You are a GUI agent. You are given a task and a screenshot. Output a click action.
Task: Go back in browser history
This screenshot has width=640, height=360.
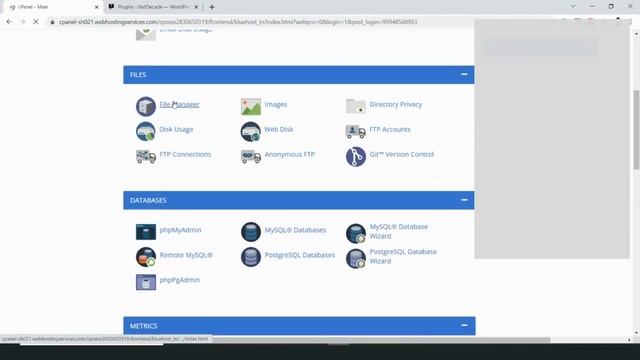tap(9, 22)
